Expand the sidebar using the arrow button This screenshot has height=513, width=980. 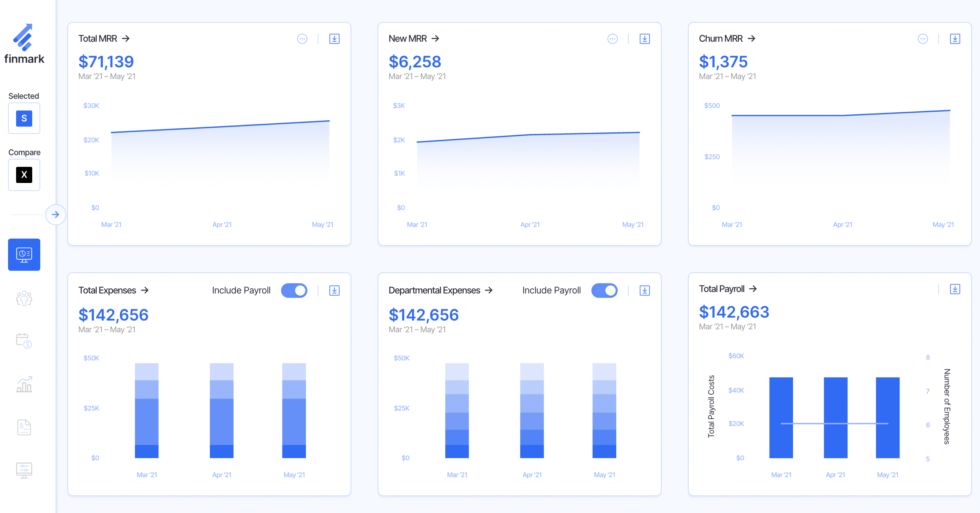(x=56, y=214)
